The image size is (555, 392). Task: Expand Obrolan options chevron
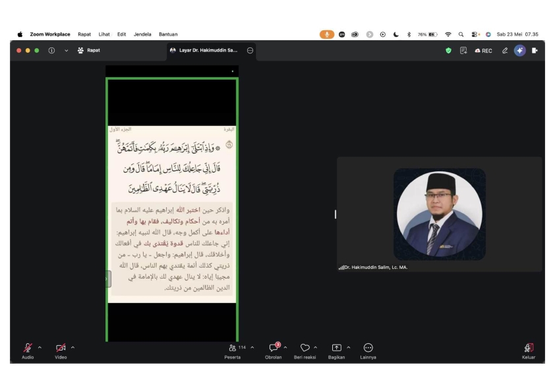click(285, 347)
